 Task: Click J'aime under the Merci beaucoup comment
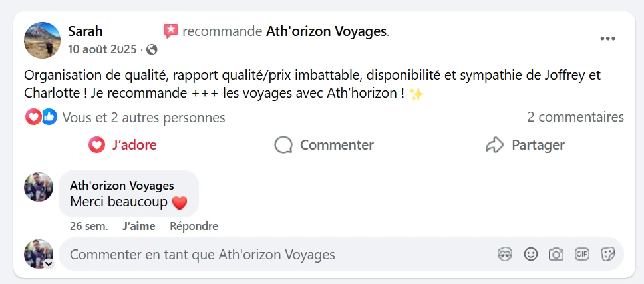coord(139,226)
